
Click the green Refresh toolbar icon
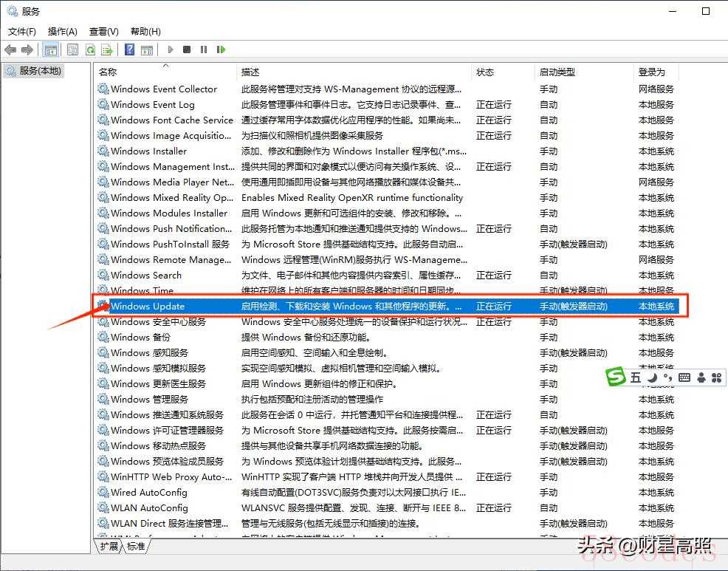[91, 49]
